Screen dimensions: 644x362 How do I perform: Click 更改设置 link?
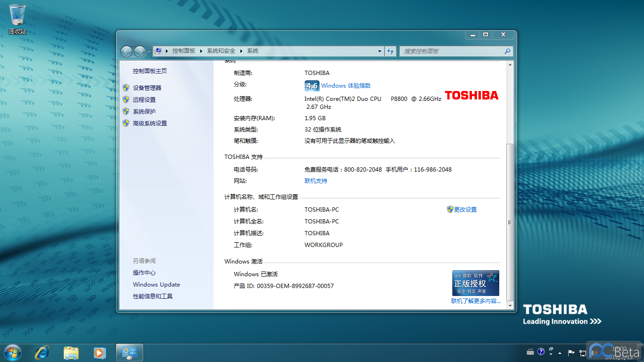point(465,210)
